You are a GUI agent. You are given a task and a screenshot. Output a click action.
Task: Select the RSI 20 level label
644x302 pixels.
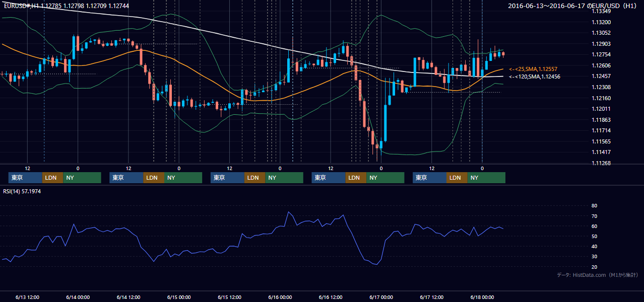[594, 267]
